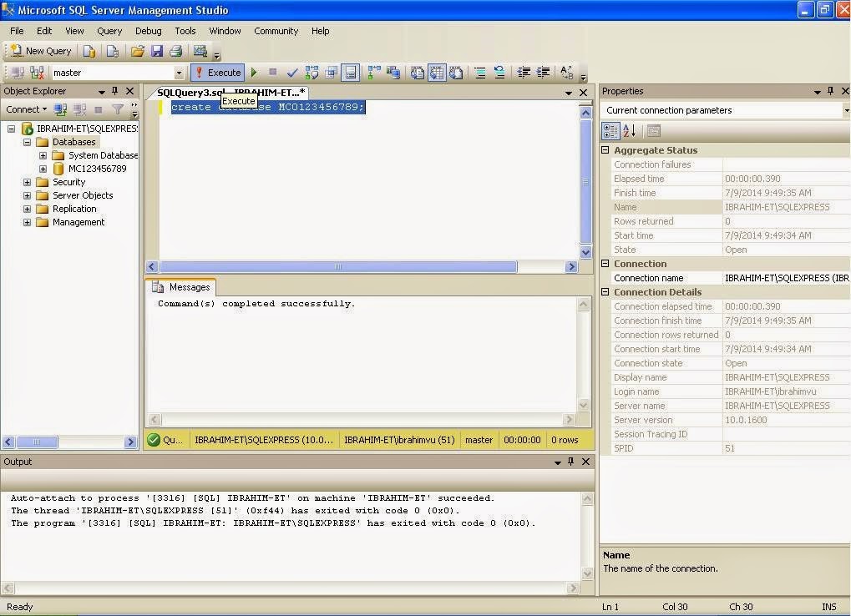
Task: Expand the System Databases folder
Action: 43,155
